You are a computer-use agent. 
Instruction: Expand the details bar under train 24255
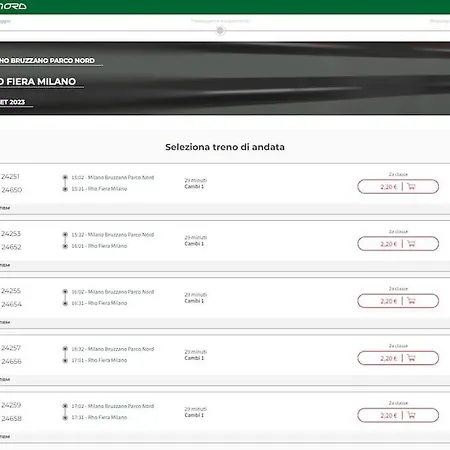tap(225, 323)
